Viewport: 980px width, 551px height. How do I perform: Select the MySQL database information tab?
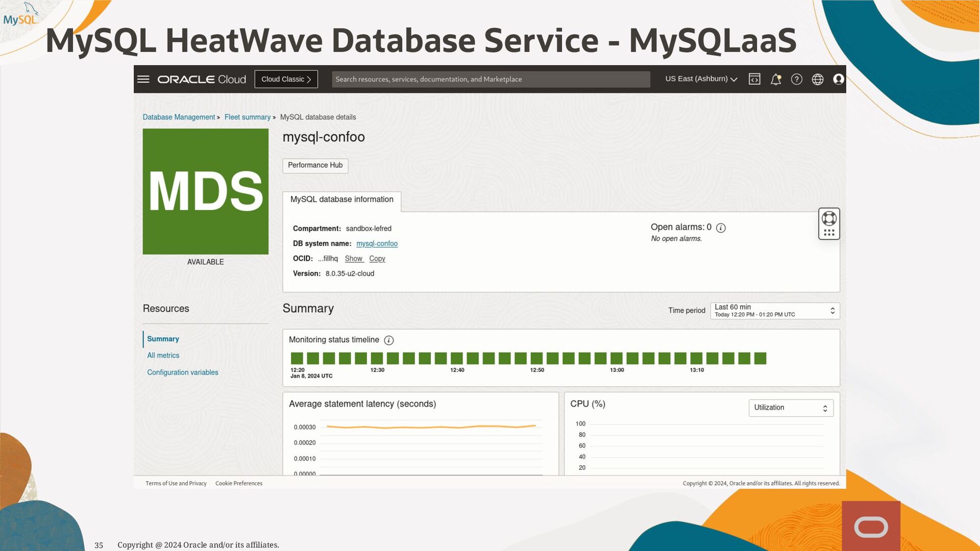[x=342, y=200]
